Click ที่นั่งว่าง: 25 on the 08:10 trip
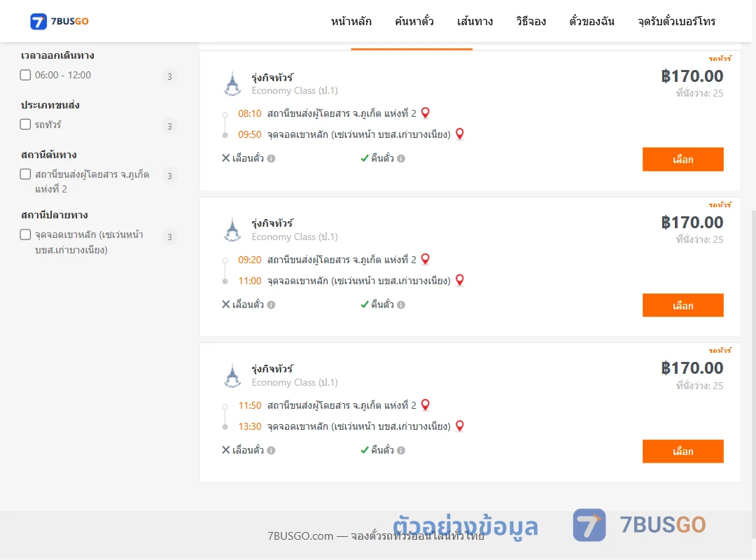This screenshot has height=560, width=756. point(699,93)
